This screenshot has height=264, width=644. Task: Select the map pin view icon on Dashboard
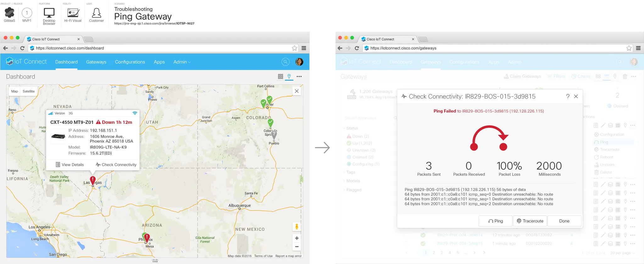coord(289,76)
